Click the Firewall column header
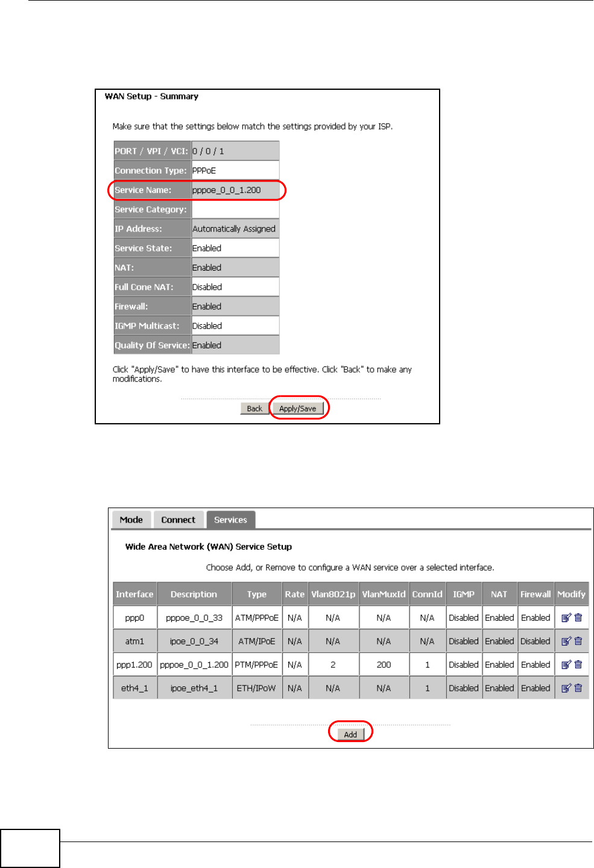This screenshot has width=594, height=868. point(536,594)
